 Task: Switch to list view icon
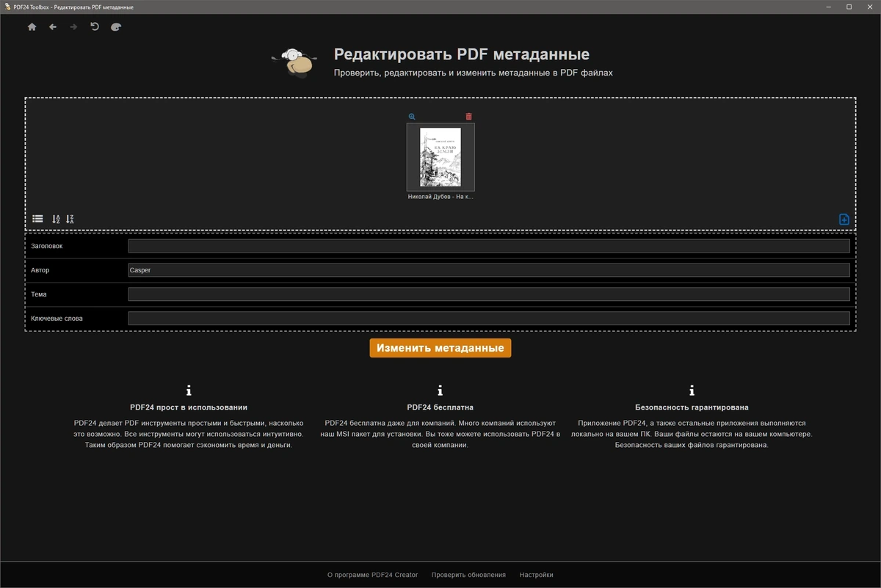click(37, 219)
